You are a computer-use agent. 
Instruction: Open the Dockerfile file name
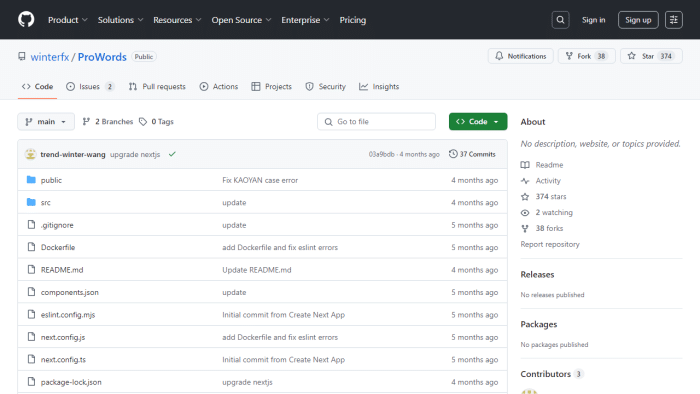(58, 247)
